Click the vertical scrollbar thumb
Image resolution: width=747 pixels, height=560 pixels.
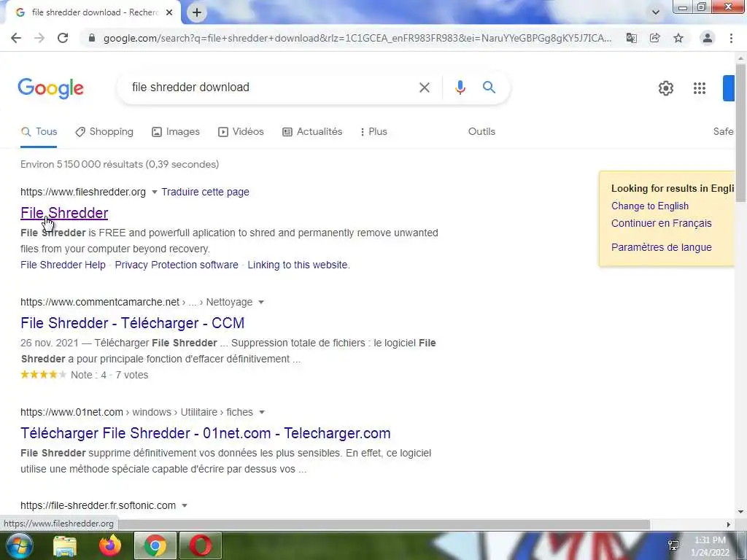tap(741, 131)
